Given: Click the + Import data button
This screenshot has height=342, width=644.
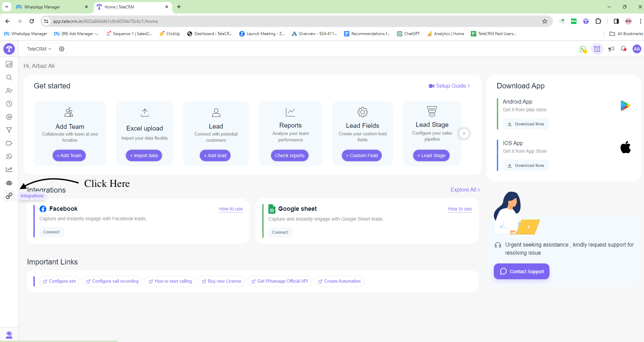Looking at the screenshot, I should (x=144, y=155).
